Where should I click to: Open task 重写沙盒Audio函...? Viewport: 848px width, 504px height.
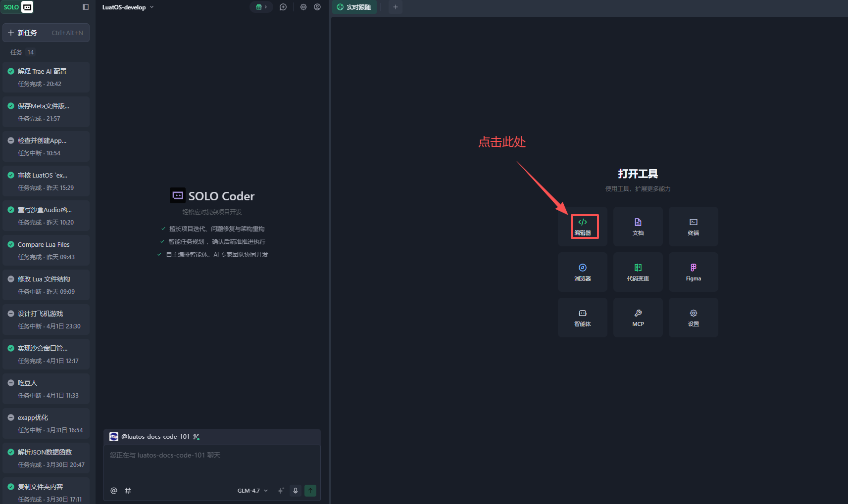click(46, 216)
